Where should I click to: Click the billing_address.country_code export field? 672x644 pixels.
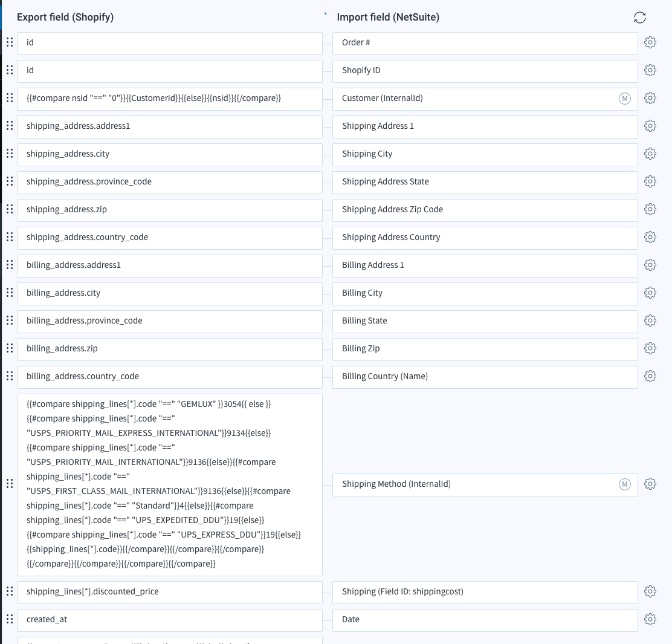pos(169,376)
